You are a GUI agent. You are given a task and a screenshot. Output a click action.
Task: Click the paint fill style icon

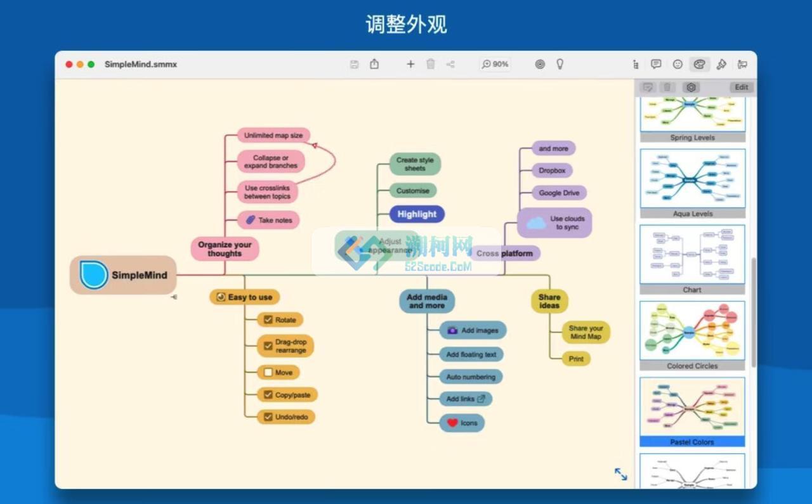pos(721,64)
